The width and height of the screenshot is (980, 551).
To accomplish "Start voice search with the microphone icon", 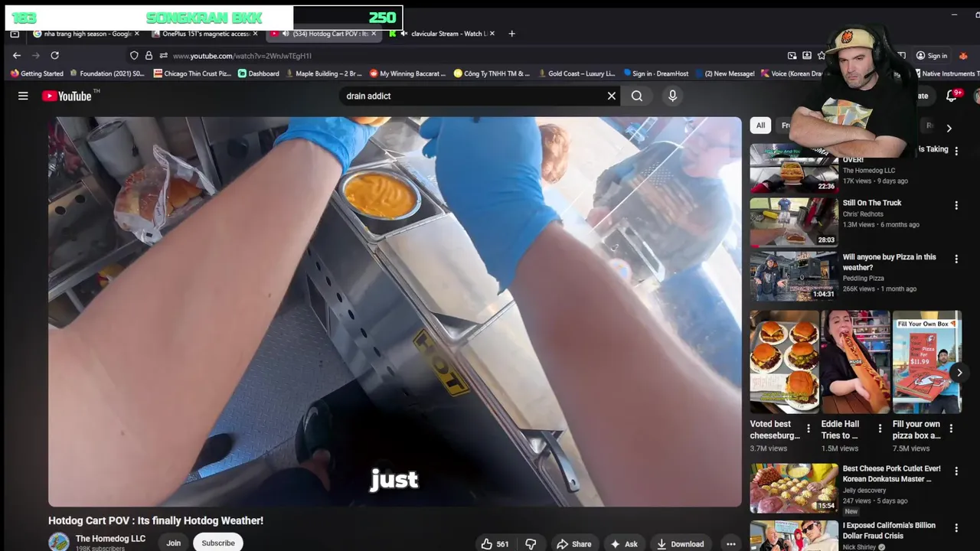I will pos(672,96).
